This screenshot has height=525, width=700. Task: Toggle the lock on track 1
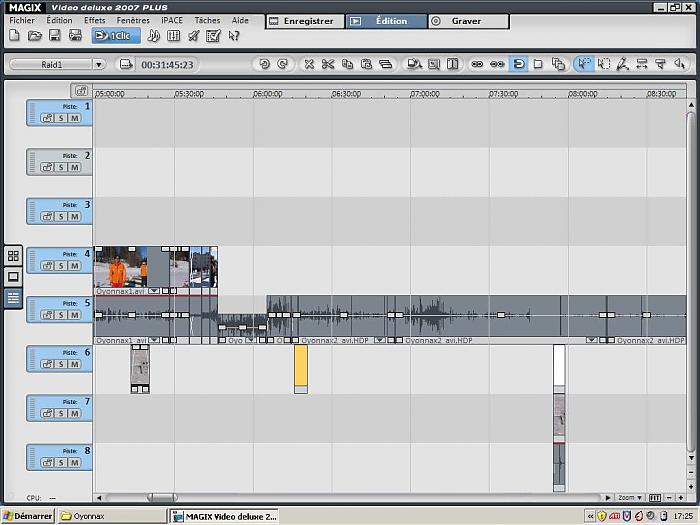tap(46, 118)
